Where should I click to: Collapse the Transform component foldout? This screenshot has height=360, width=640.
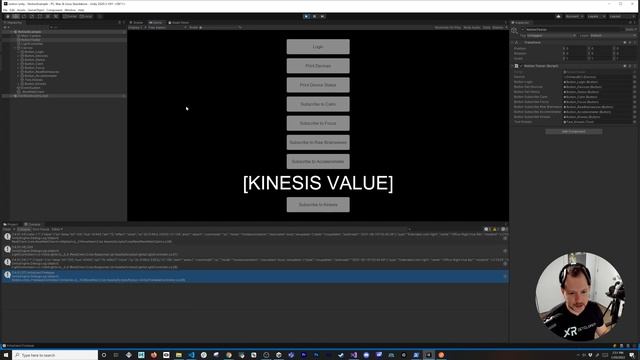pyautogui.click(x=513, y=42)
